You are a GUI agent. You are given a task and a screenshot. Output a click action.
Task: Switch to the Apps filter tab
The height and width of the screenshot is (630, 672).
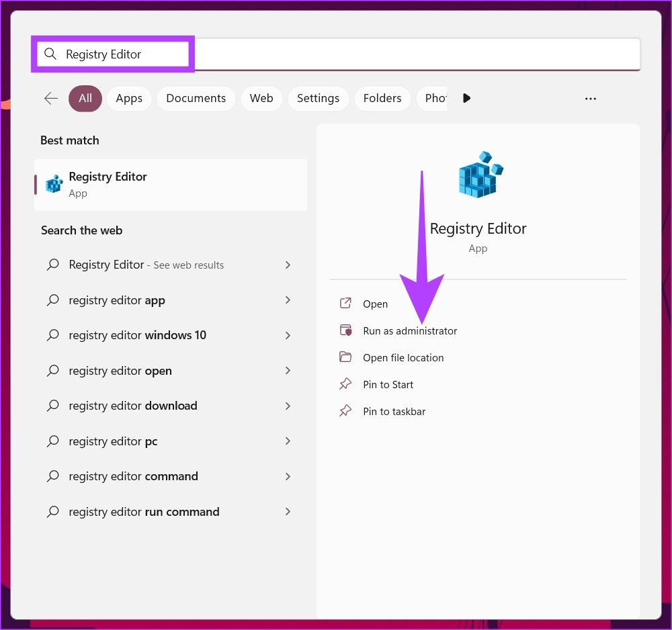tap(129, 98)
